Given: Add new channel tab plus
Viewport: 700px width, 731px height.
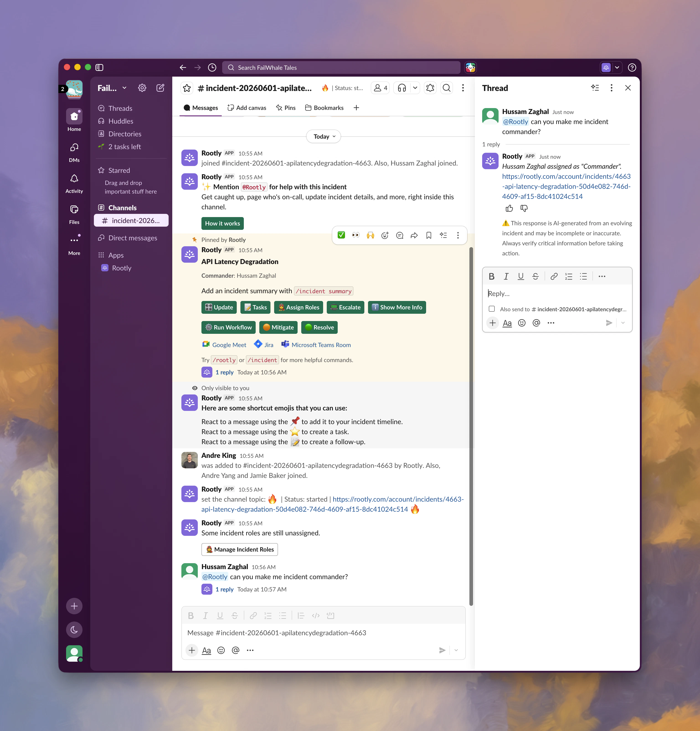Looking at the screenshot, I should click(356, 108).
